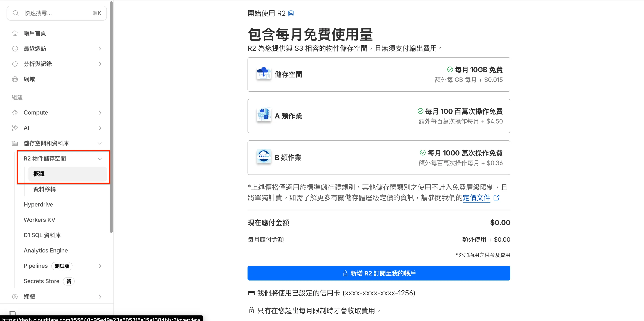644x321 pixels.
Task: Collapse the R2 物件儲存空間 submenu
Action: point(100,159)
